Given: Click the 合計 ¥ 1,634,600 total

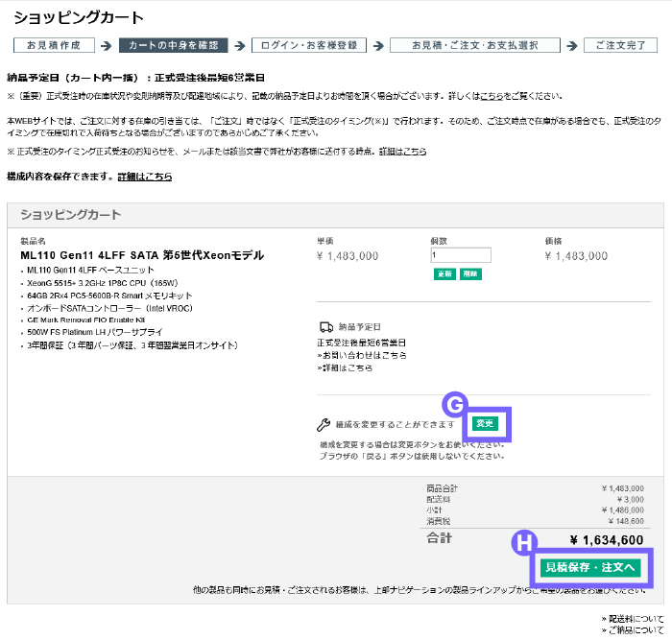Looking at the screenshot, I should coord(607,540).
